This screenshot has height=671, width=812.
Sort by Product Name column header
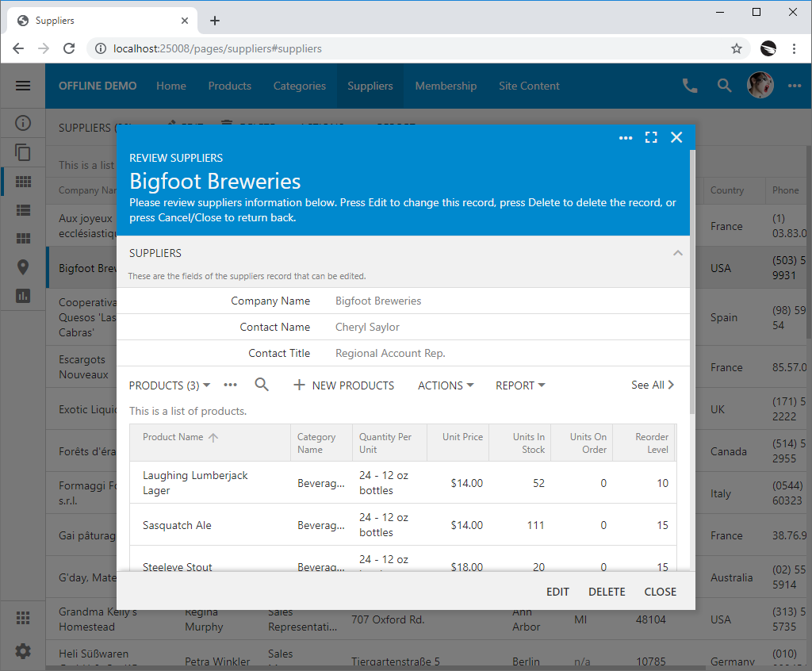(173, 437)
